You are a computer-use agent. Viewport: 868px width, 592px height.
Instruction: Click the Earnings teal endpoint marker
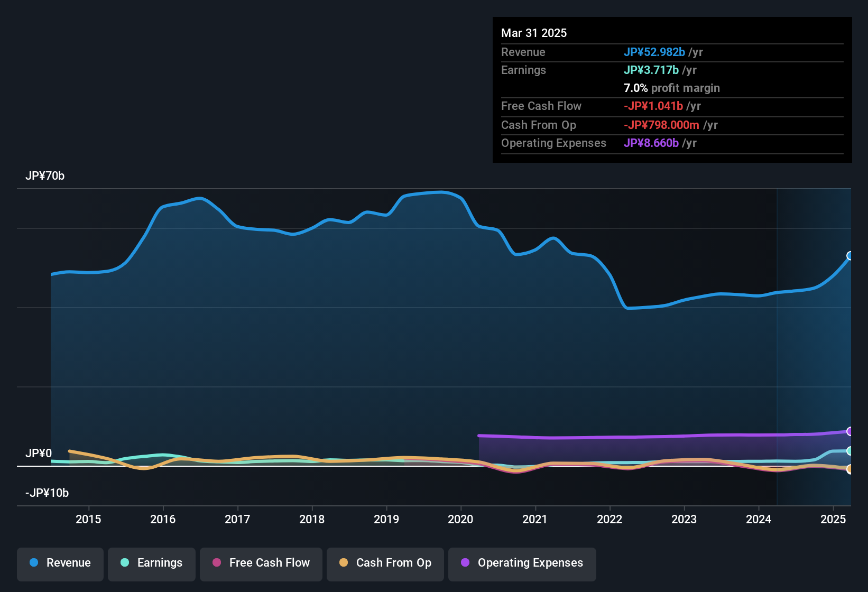pos(850,451)
